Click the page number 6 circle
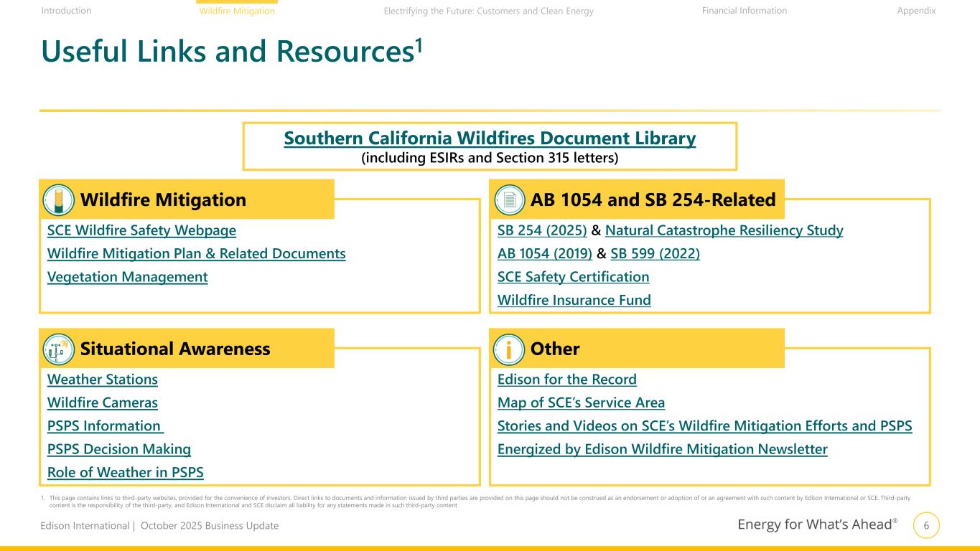The width and height of the screenshot is (980, 551). tap(926, 526)
